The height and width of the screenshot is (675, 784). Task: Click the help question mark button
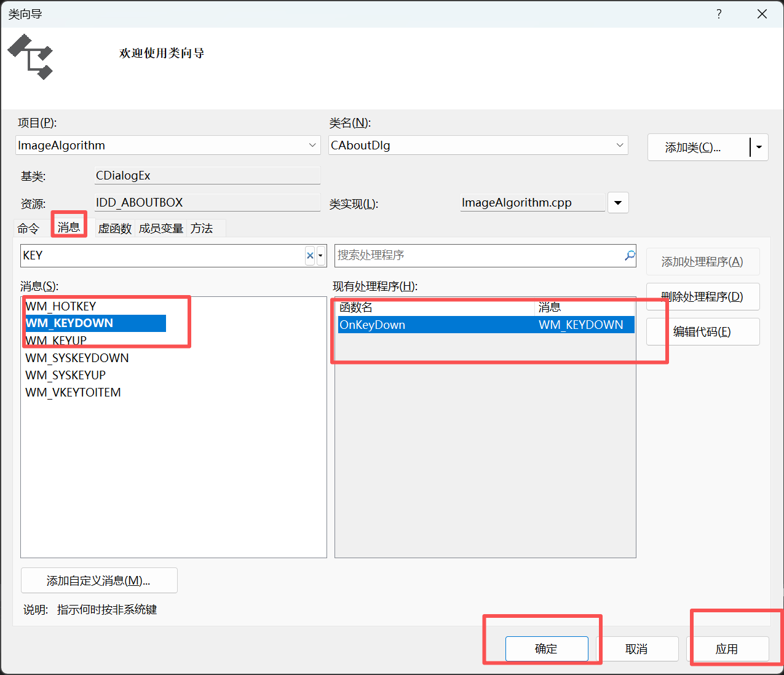click(719, 14)
